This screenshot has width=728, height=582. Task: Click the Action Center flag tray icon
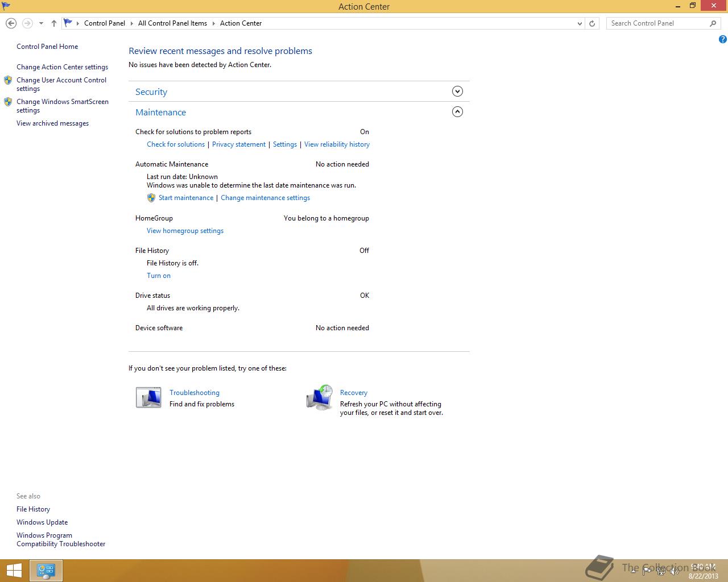coord(647,571)
